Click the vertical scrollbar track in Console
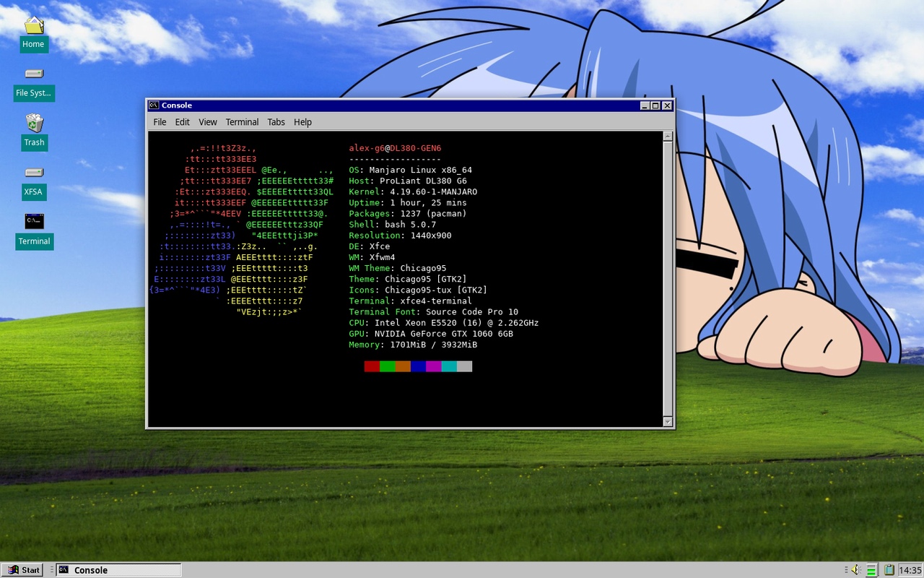This screenshot has height=578, width=924. point(668,278)
